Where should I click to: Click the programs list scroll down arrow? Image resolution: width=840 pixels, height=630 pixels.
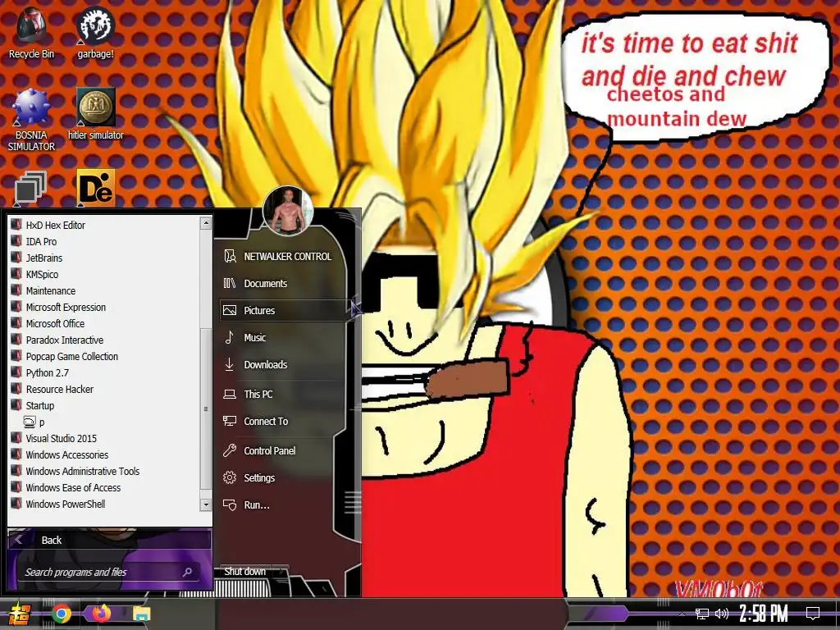coord(206,504)
